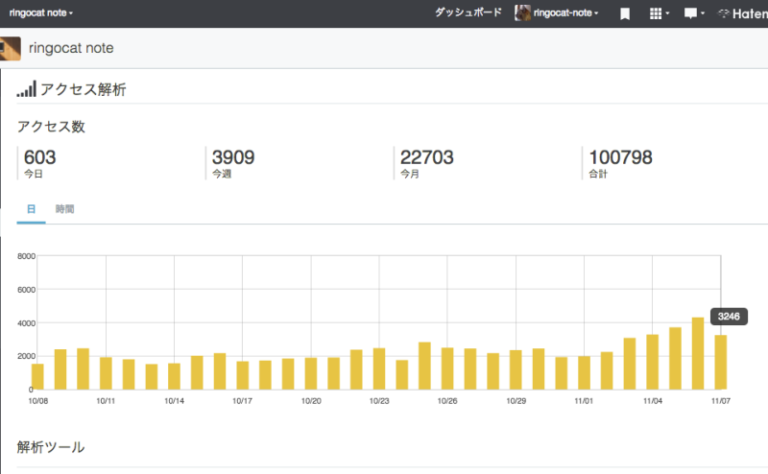Switch to the 時間 tab
Screen dimensions: 768x474
click(64, 209)
